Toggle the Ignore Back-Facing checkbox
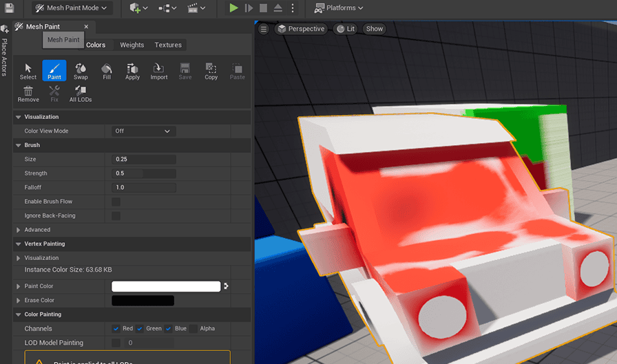Viewport: 617px width, 364px height. [116, 216]
